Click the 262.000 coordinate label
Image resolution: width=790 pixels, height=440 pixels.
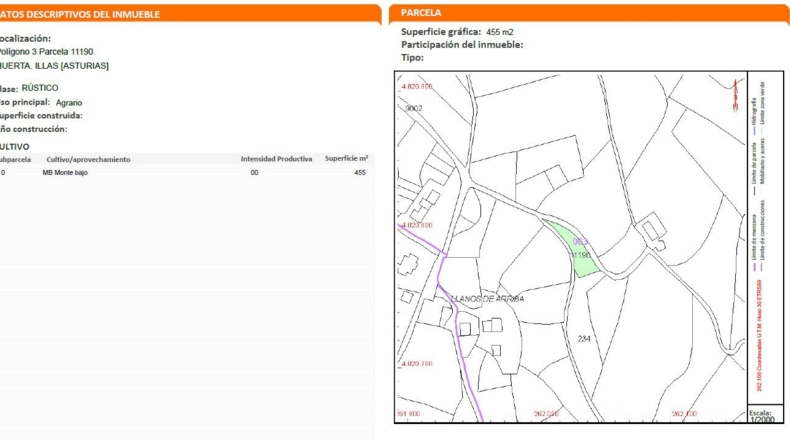tap(547, 414)
